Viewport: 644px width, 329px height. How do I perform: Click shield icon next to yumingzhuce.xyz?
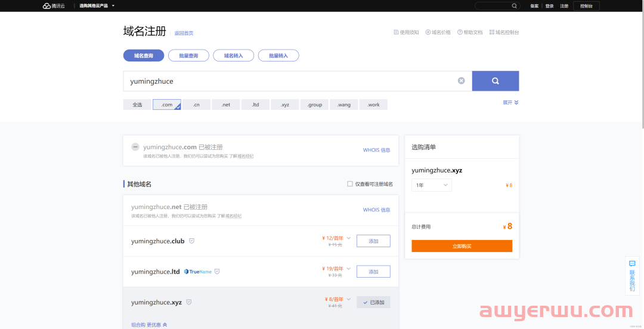(189, 302)
